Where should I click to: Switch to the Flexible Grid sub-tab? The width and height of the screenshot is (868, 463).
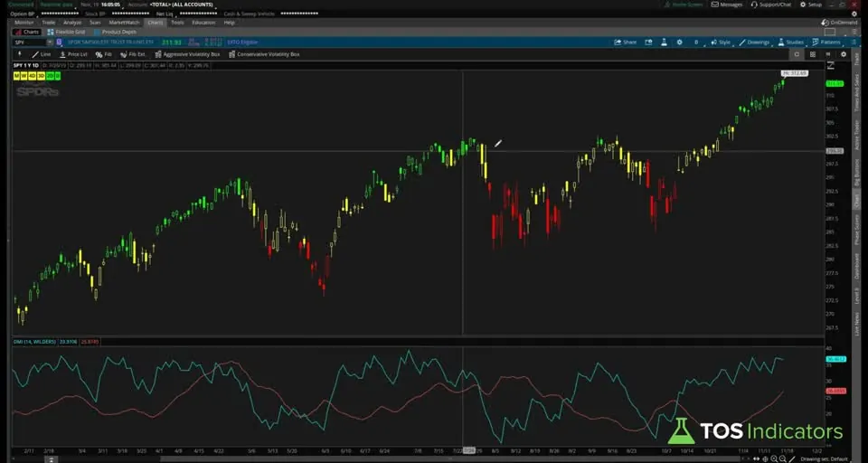coord(66,33)
